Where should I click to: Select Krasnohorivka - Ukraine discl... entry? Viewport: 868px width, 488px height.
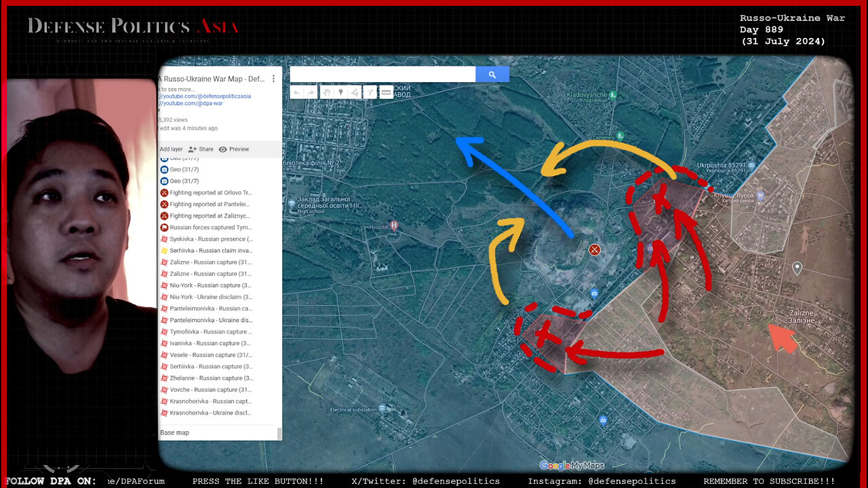(x=207, y=412)
